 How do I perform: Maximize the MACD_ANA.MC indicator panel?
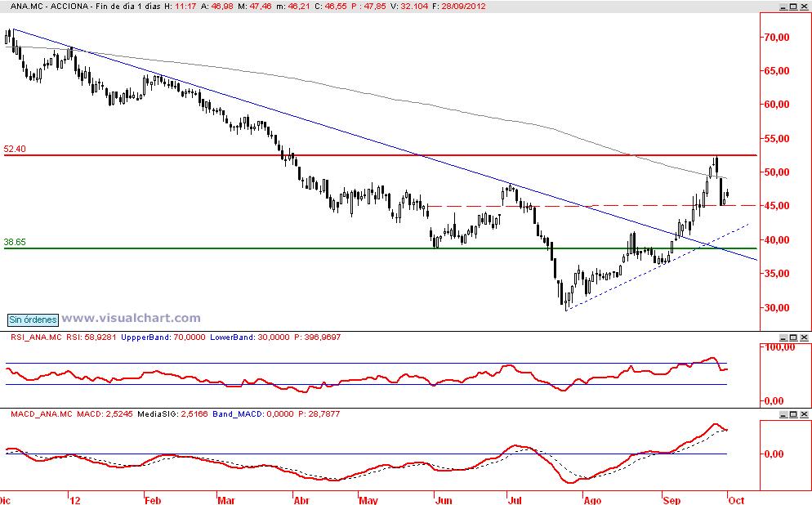(x=794, y=414)
